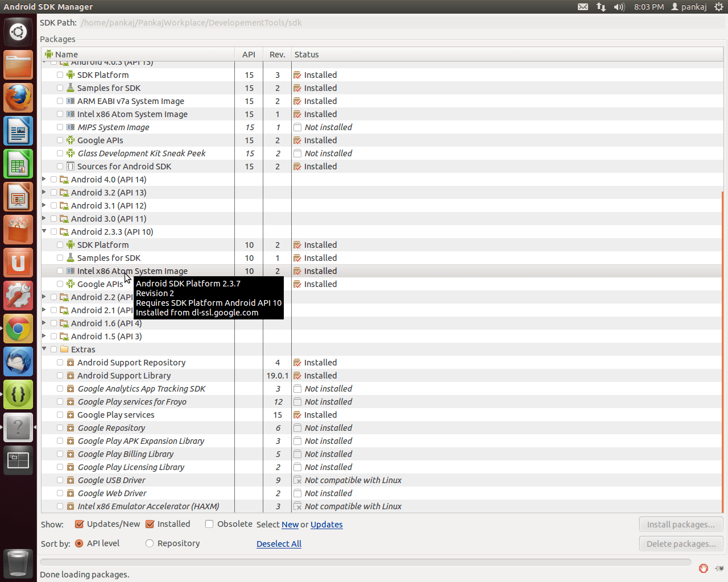Click the Rev. column header
728x582 pixels.
(277, 54)
